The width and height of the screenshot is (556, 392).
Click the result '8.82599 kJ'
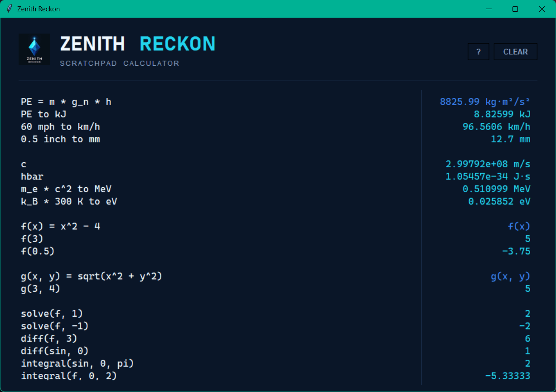(502, 114)
